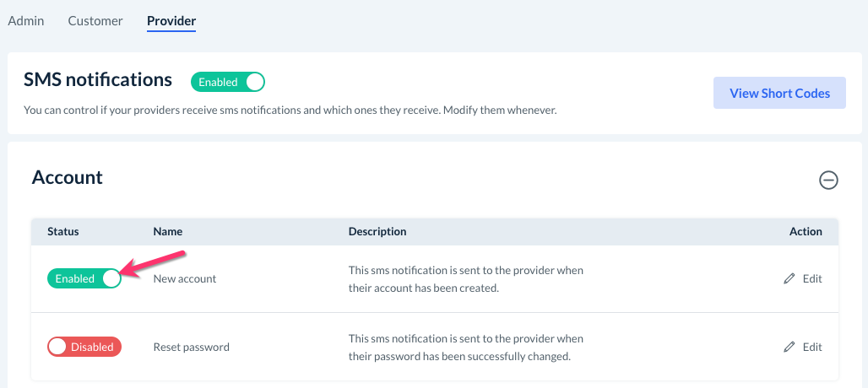Click the pencil icon for New account
868x388 pixels.
coord(789,278)
